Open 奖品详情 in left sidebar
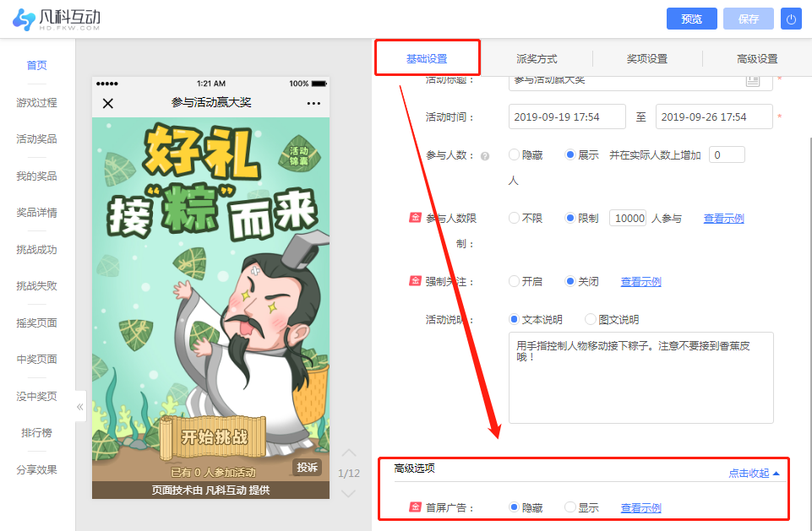 click(x=37, y=212)
